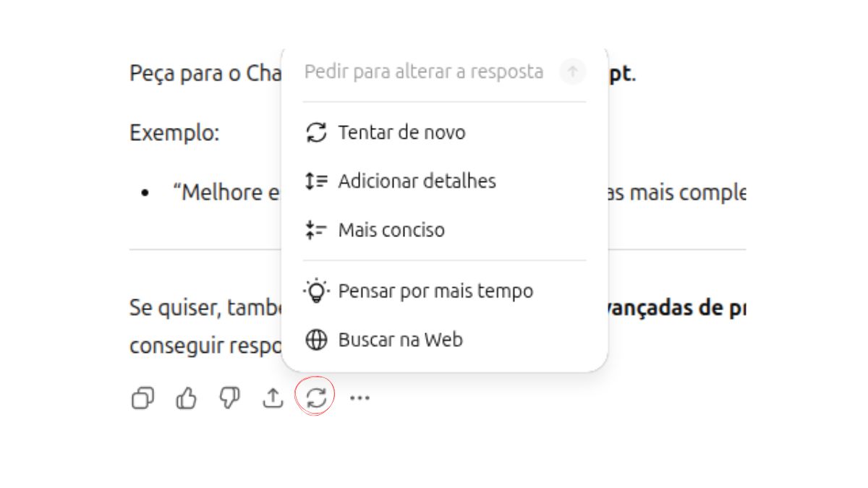Click the circular arrows icon beside Tentar de novo

[316, 132]
